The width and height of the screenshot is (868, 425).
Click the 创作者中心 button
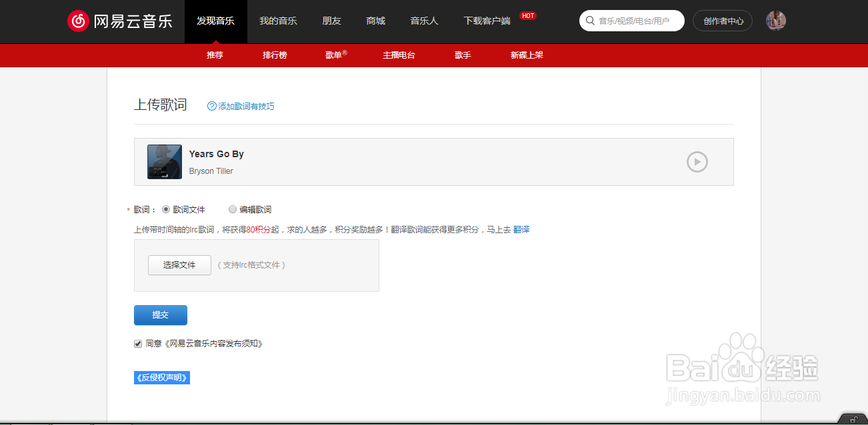(723, 21)
